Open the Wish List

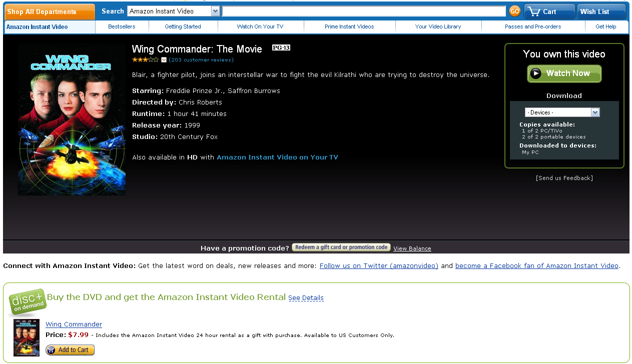point(600,11)
